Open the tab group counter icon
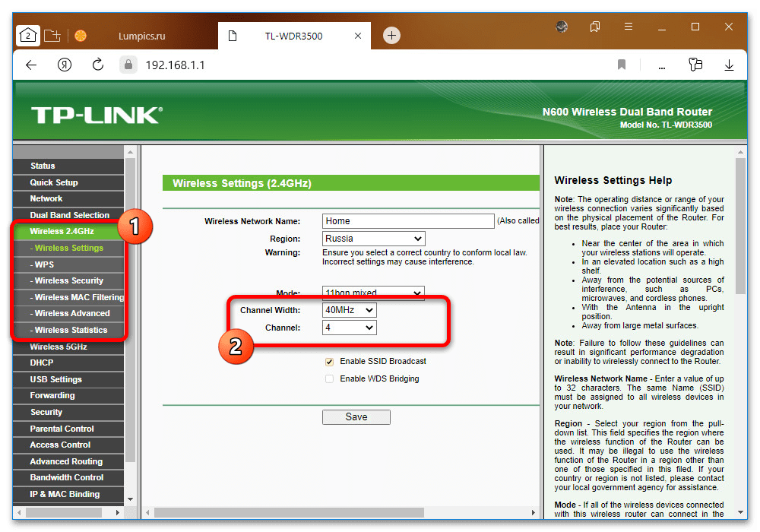Viewport: 760px width, 532px height. tap(27, 35)
